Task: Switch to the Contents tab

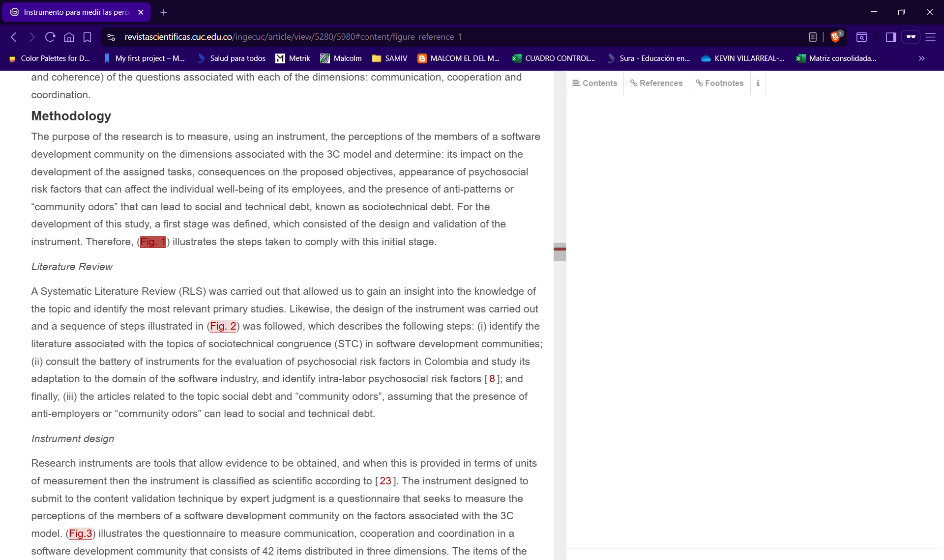Action: click(594, 83)
